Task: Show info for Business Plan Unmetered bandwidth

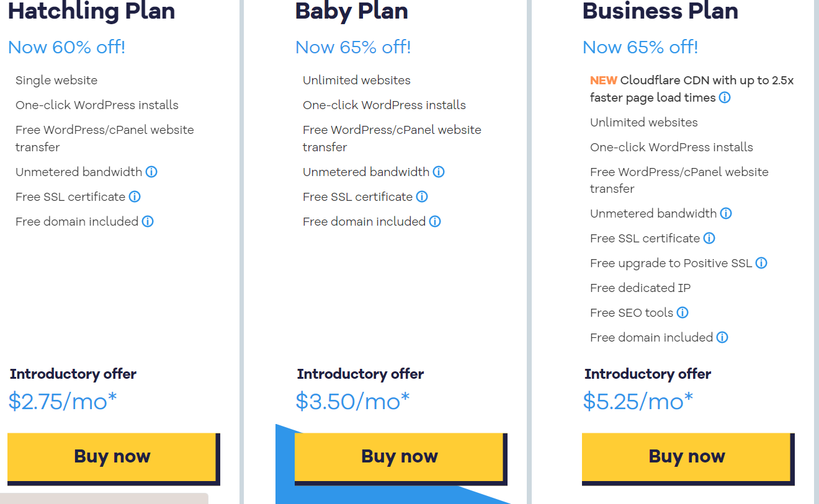Action: point(726,213)
